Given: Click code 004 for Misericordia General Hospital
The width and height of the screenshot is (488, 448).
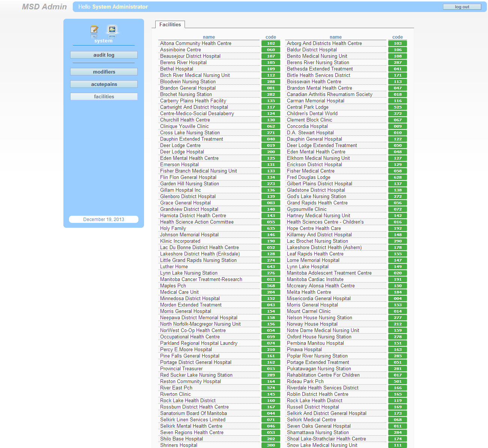Looking at the screenshot, I should click(x=398, y=299).
